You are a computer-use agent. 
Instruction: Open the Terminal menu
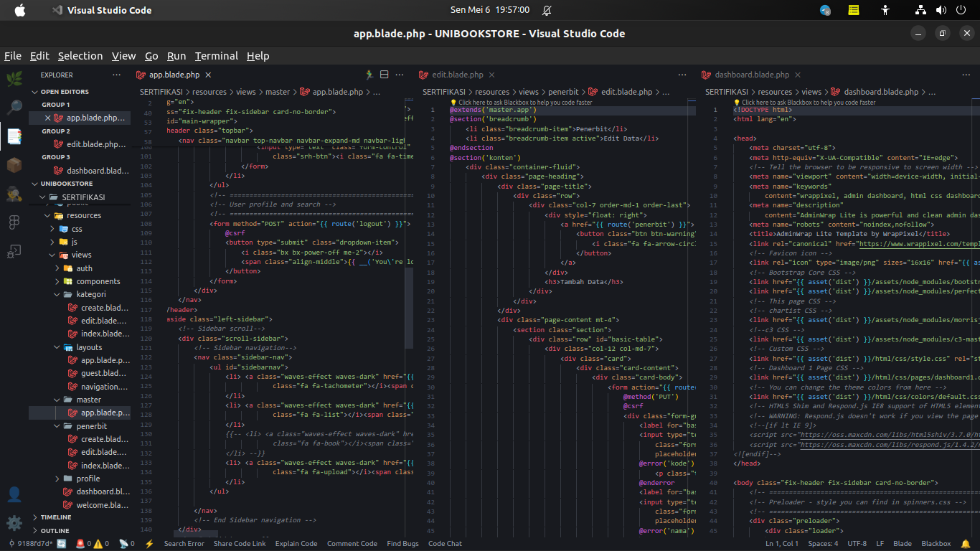click(x=216, y=56)
